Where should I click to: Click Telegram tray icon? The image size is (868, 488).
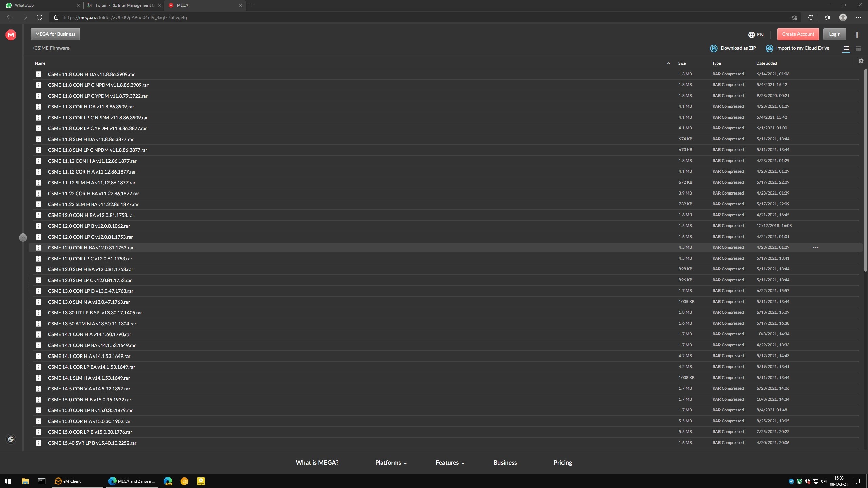tap(791, 481)
